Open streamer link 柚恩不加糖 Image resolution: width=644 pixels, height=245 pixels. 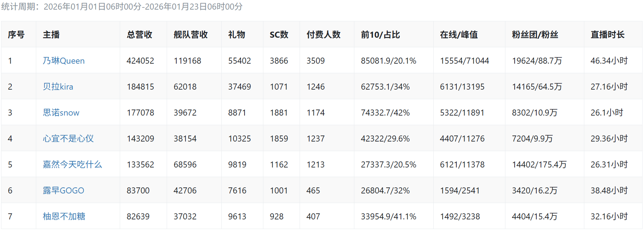coord(64,217)
